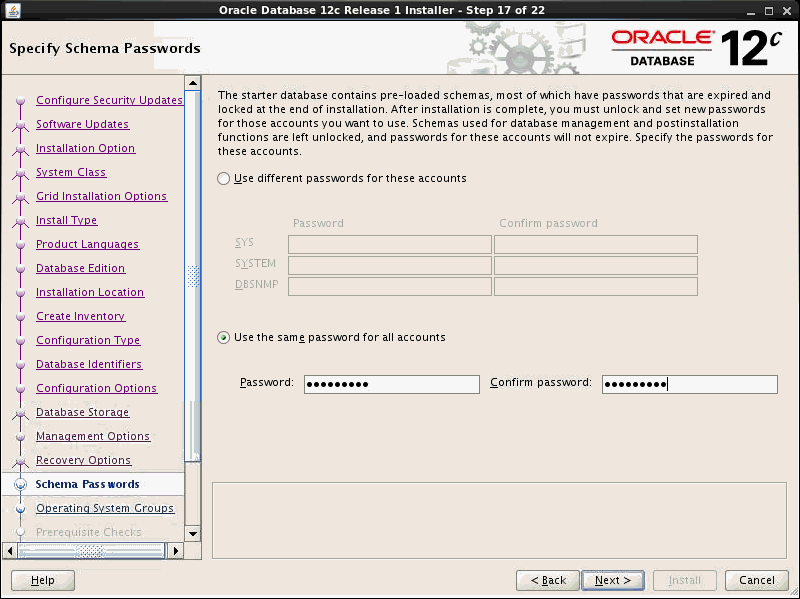The image size is (800, 599).
Task: Click the Product Languages step link
Action: coord(88,244)
